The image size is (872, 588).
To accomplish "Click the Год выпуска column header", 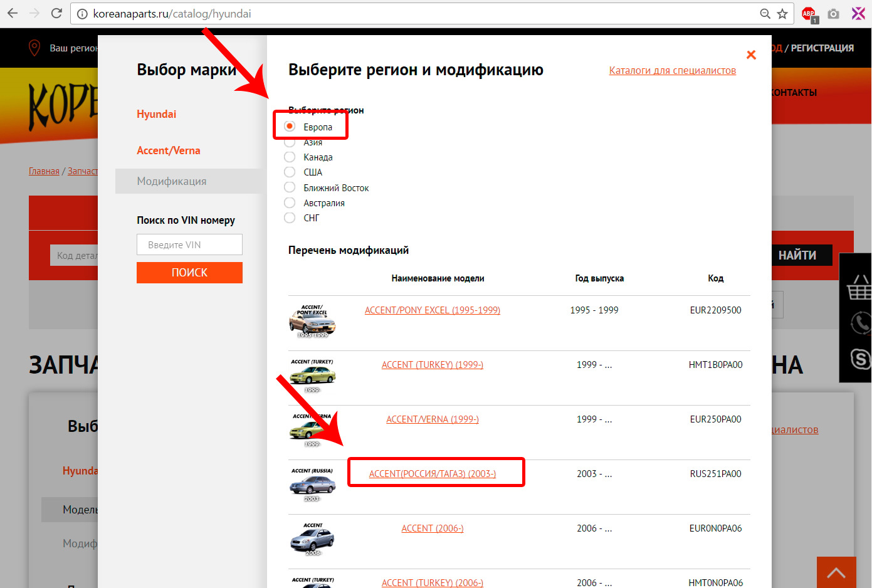I will click(599, 278).
